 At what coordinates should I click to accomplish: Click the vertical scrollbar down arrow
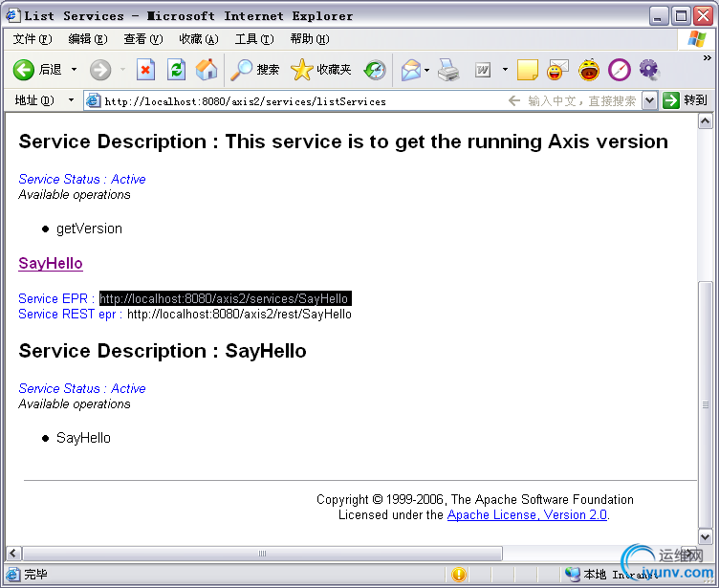point(705,536)
